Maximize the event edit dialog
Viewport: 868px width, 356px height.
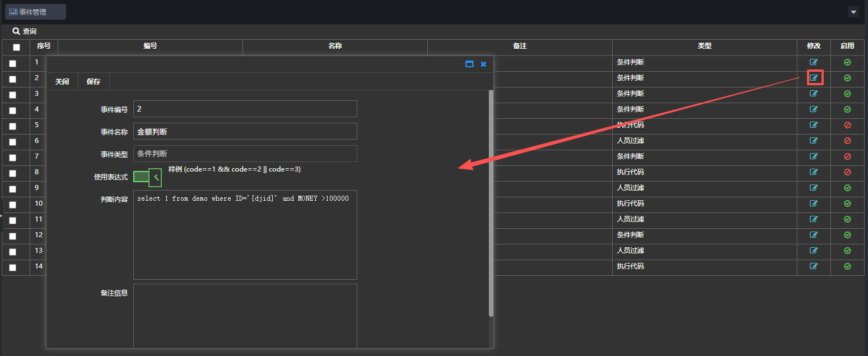469,64
